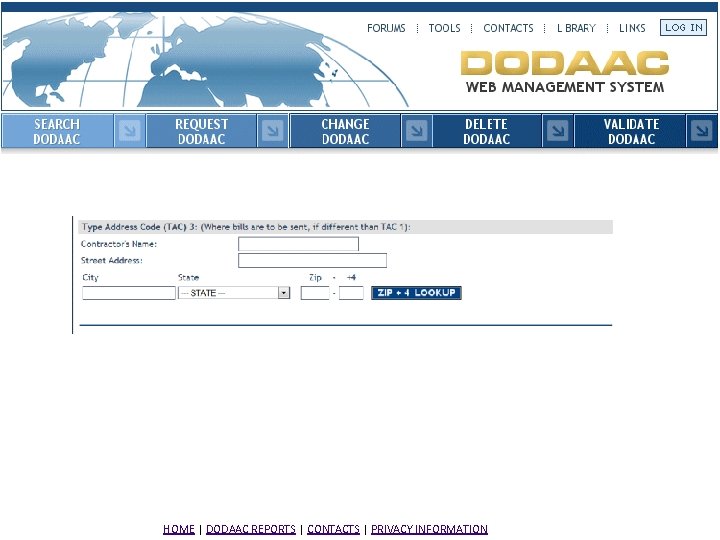
Task: Click the Log In button
Action: (683, 28)
